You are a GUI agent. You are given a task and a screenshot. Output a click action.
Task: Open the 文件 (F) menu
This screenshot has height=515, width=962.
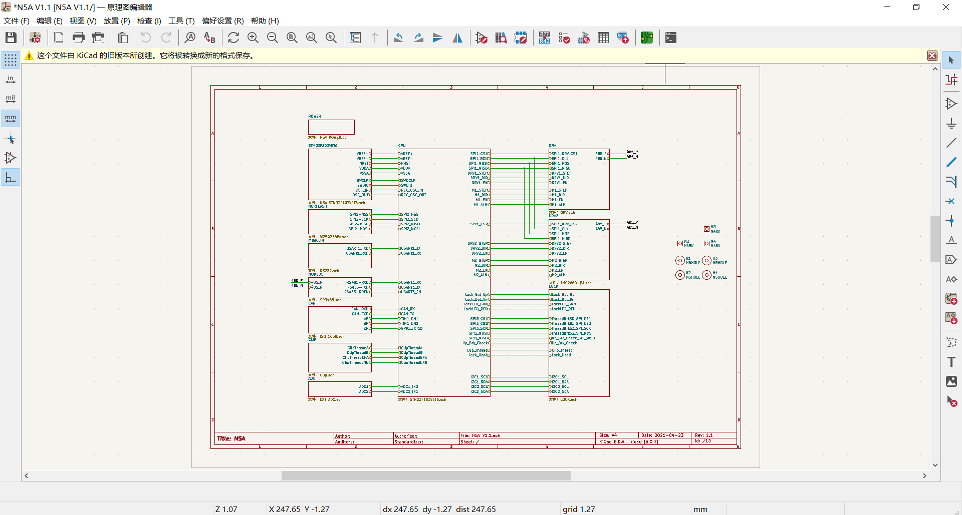[17, 21]
